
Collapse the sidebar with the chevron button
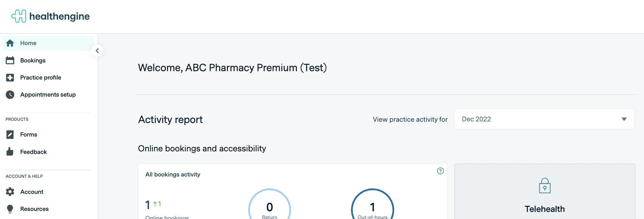click(97, 51)
